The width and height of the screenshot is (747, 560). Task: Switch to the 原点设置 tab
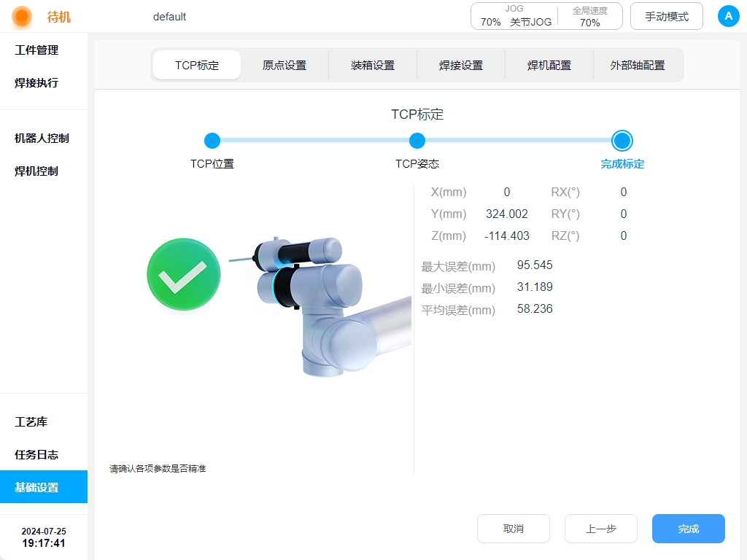coord(285,65)
